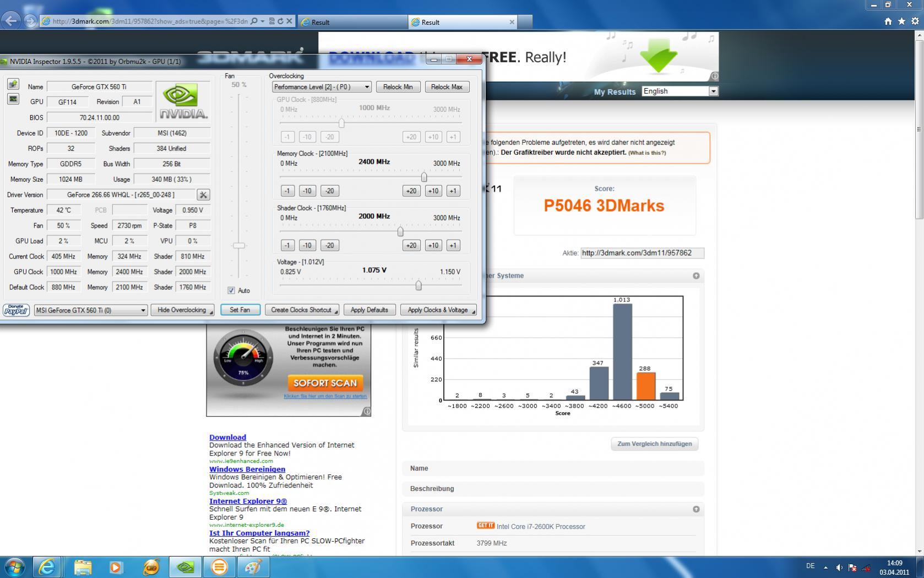The height and width of the screenshot is (578, 924).
Task: Click the Set Fan button
Action: (240, 310)
